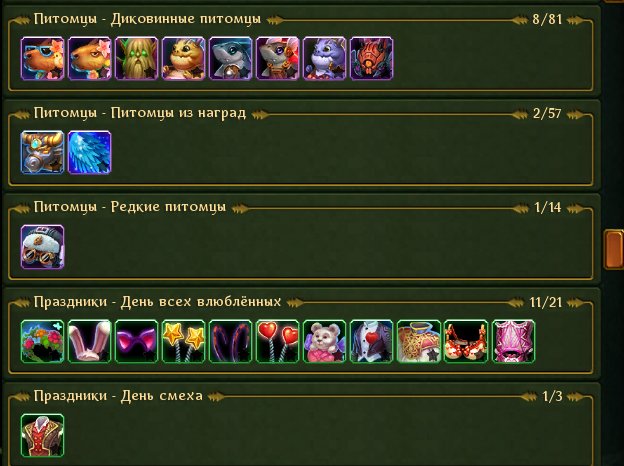Image resolution: width=624 pixels, height=466 pixels.
Task: Pick the yellow star antennae headband
Action: click(x=183, y=341)
